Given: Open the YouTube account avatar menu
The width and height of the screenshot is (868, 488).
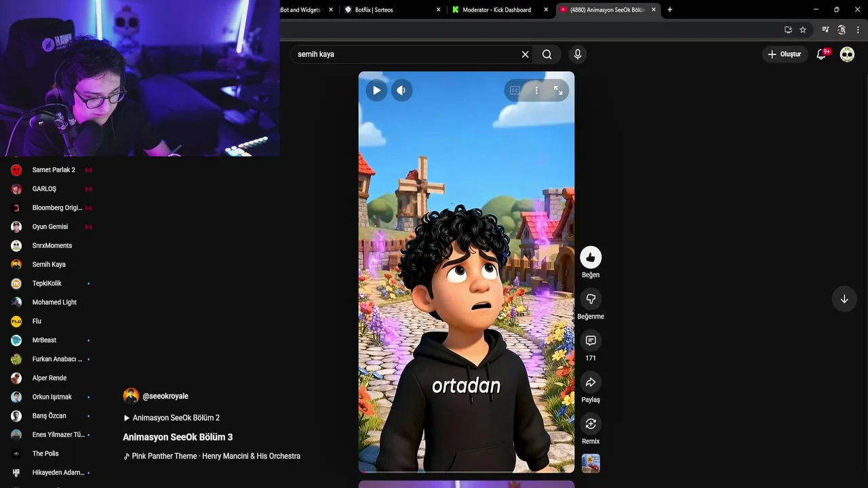Looking at the screenshot, I should coord(847,54).
